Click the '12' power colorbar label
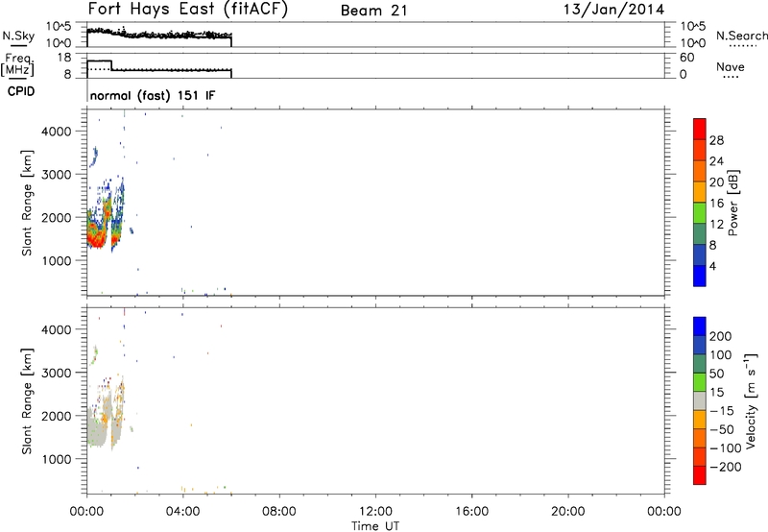The height and width of the screenshot is (532, 768). [716, 225]
